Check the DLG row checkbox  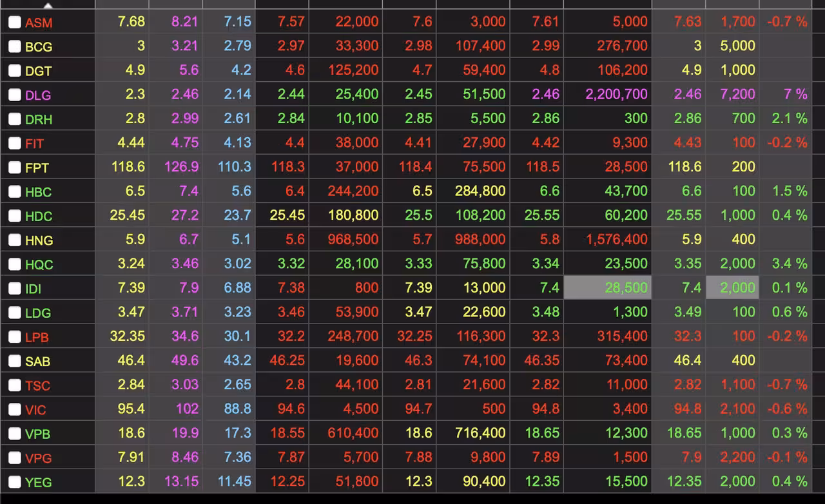(x=15, y=95)
